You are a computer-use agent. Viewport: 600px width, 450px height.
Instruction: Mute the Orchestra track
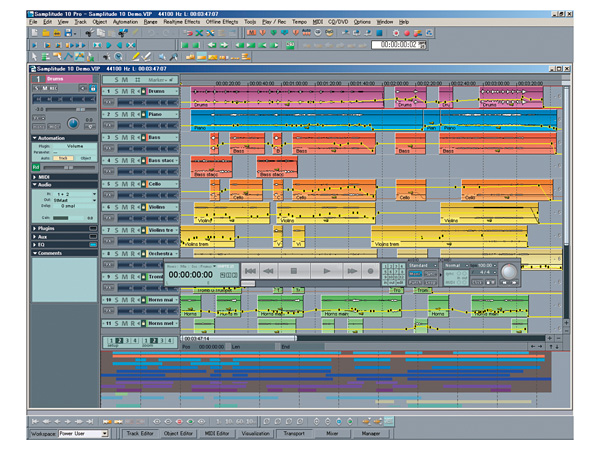[x=125, y=254]
